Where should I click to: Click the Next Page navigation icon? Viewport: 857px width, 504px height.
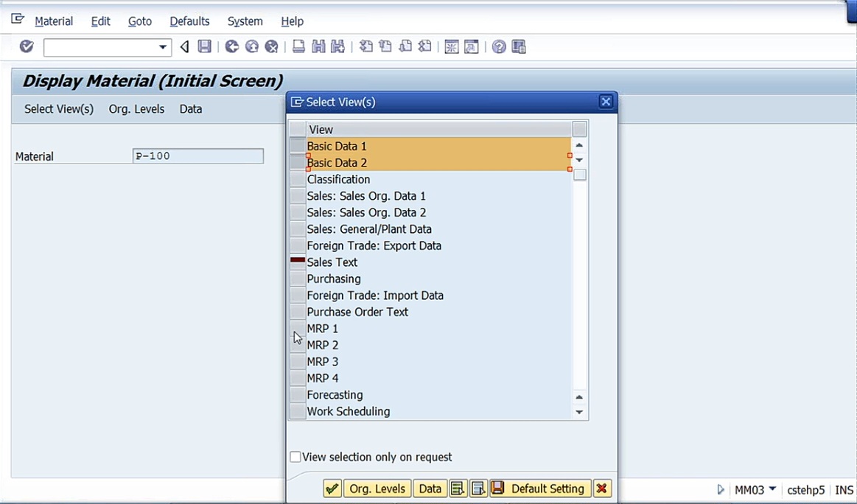405,46
